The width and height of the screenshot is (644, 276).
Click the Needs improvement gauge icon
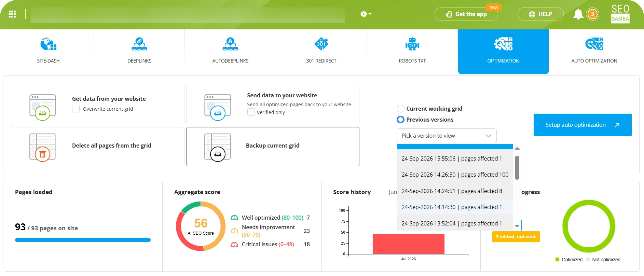click(234, 231)
